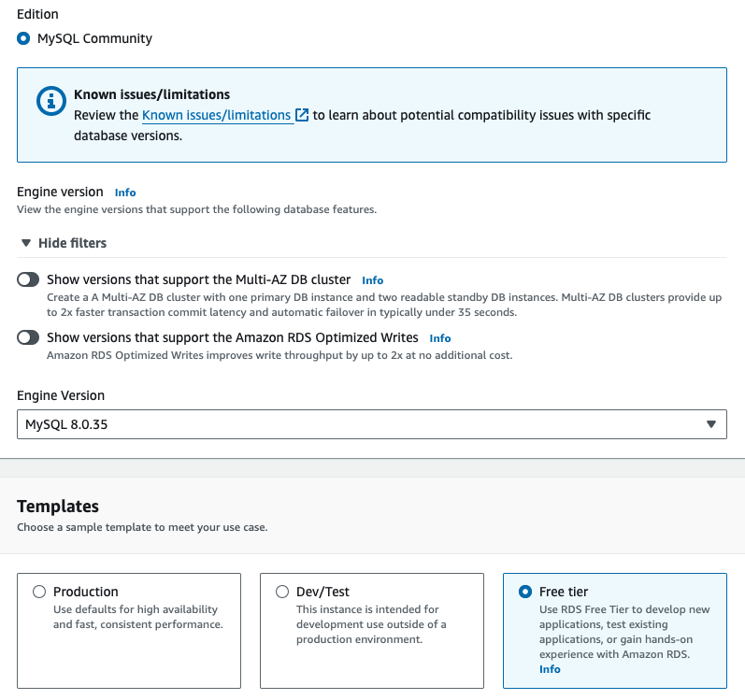Click text 'View the engine versions that support...'
745x700 pixels.
(196, 209)
